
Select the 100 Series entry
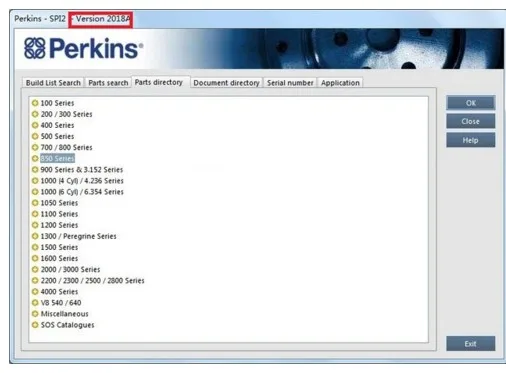tap(57, 103)
